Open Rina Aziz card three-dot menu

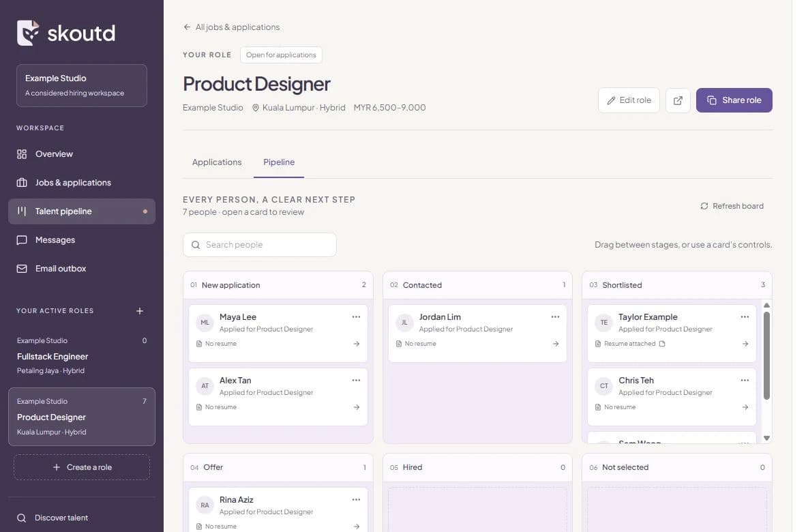tap(356, 499)
